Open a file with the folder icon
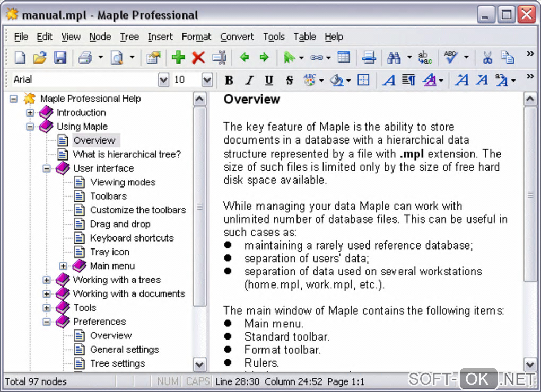 [40, 57]
